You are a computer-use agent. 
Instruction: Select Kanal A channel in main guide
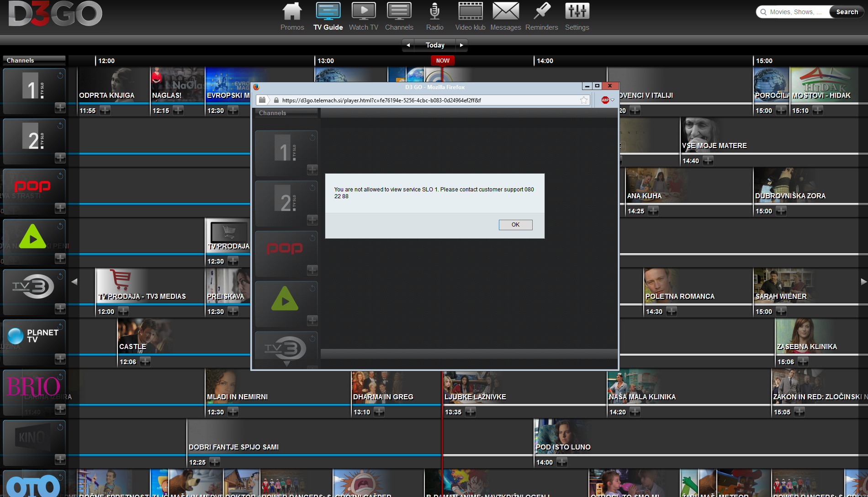pos(34,241)
